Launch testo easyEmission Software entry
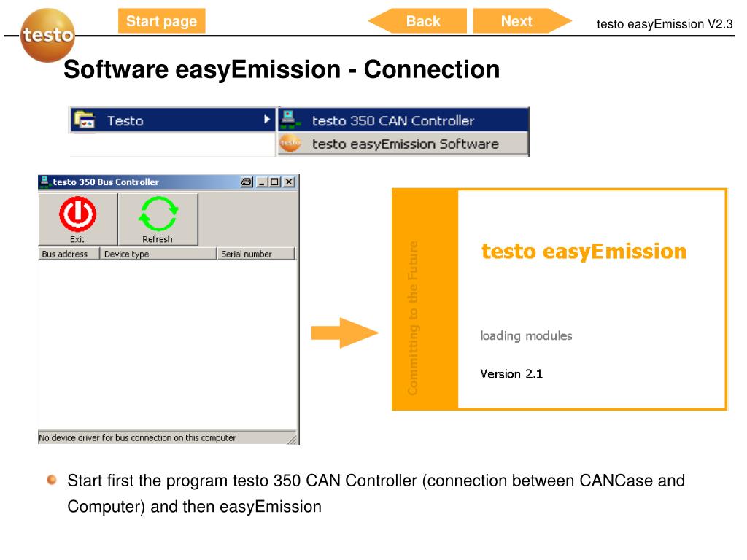This screenshot has width=747, height=560. [x=403, y=144]
